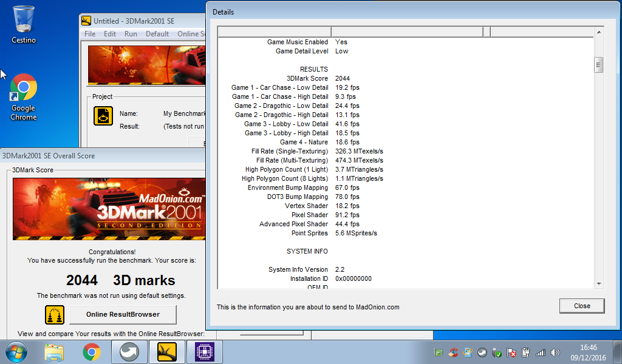The height and width of the screenshot is (364, 622).
Task: Click the Windows update tray icon
Action: tap(468, 352)
